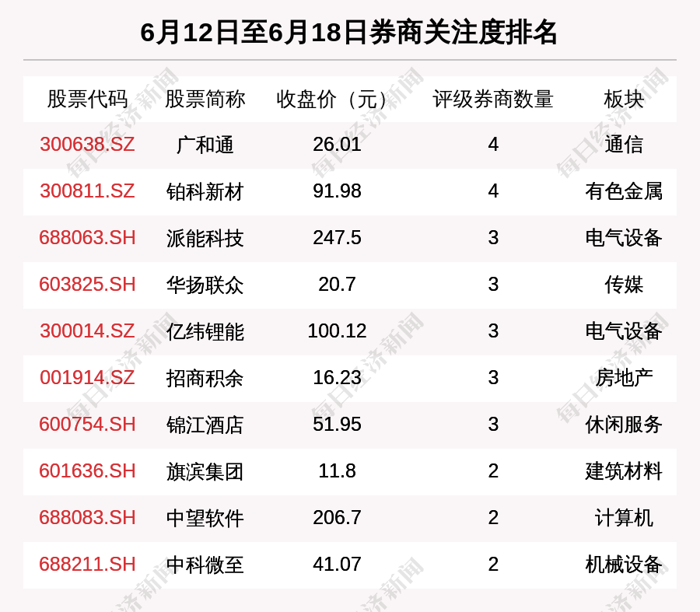
Task: Click sector cell 建筑材料
Action: pyautogui.click(x=624, y=471)
